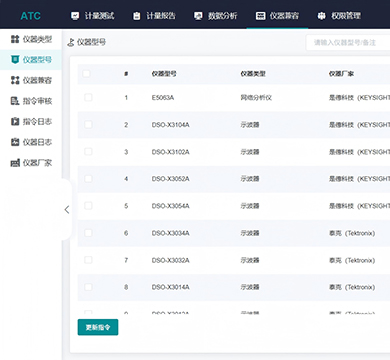Click the 仪器厂家 column header
Screen dimensions: 390x360
pyautogui.click(x=341, y=74)
